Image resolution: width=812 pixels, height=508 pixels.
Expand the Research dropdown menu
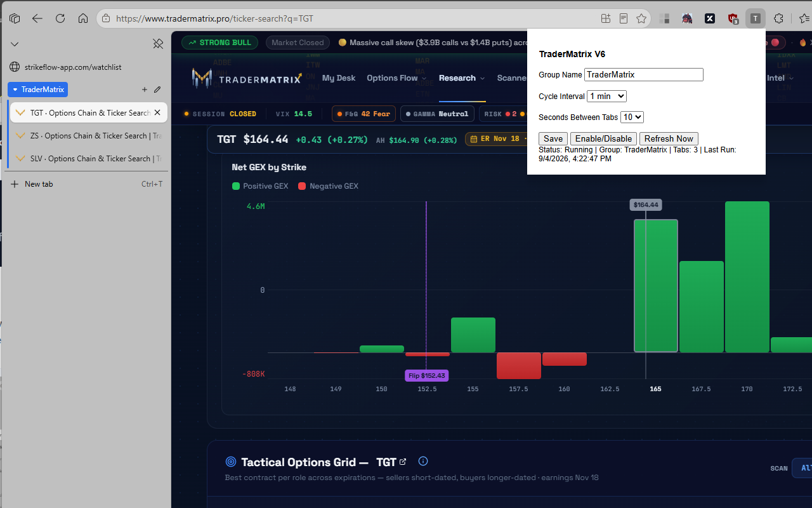(x=462, y=78)
